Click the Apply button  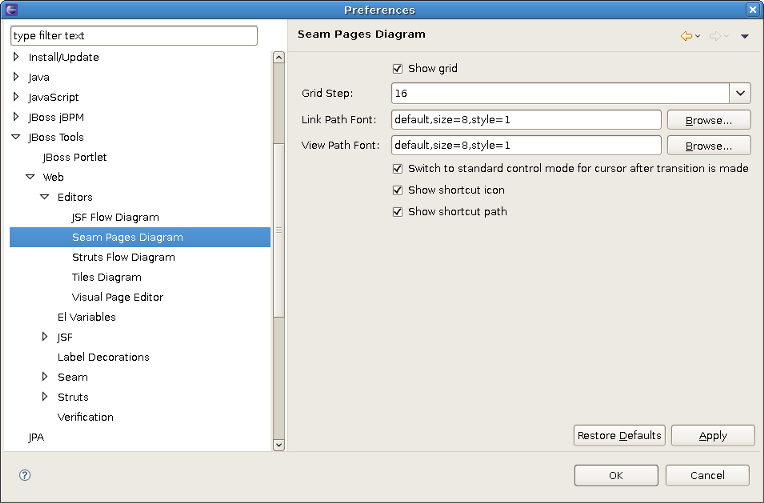point(712,435)
